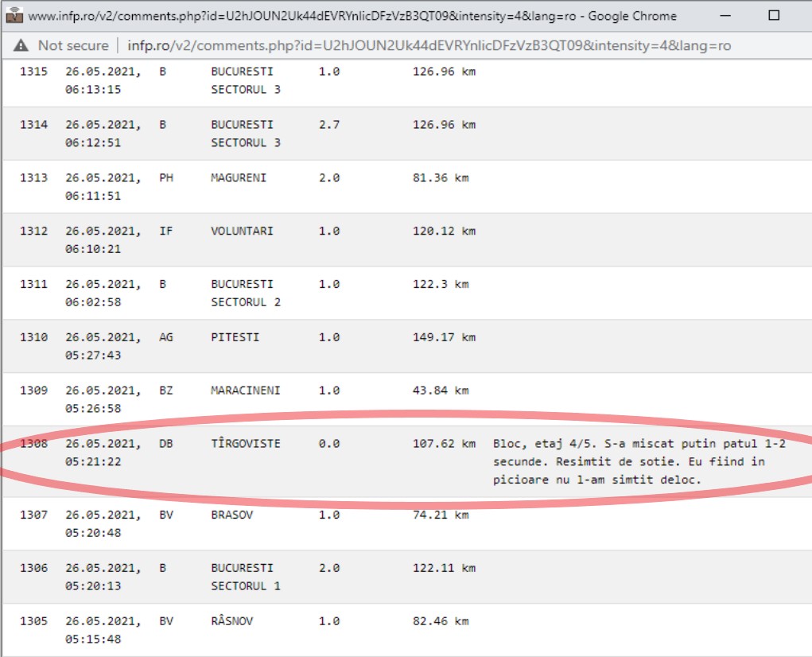Click the URL text in the address bar
812x657 pixels.
(x=431, y=45)
